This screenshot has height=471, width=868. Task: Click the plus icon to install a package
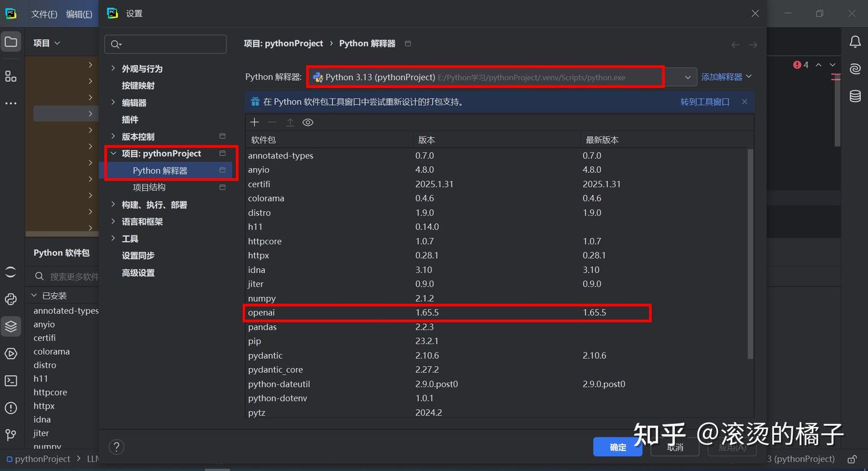pos(254,122)
